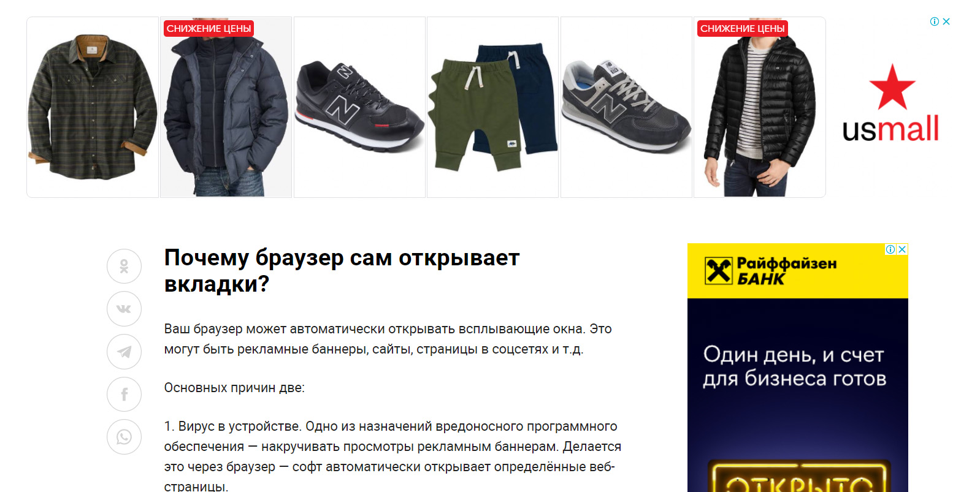Share article via Odnoklassniki icon

[124, 266]
